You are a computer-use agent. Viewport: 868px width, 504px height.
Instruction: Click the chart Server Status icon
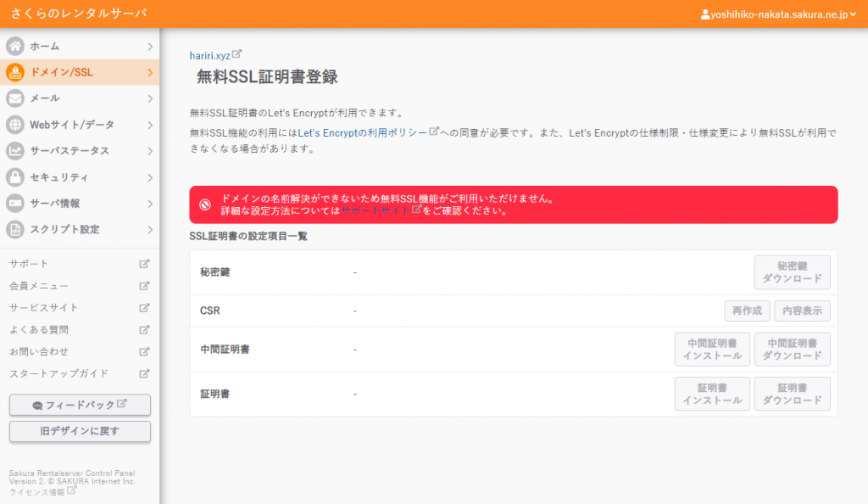click(x=15, y=151)
